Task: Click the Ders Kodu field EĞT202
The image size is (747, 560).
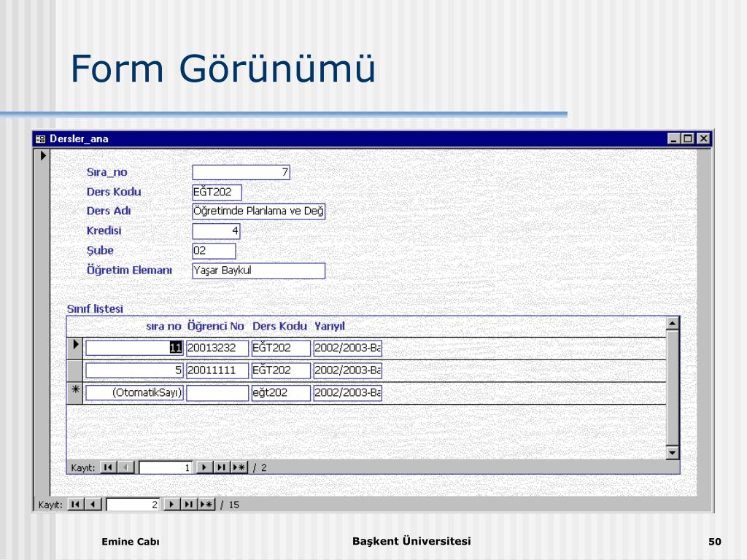Action: [x=217, y=192]
